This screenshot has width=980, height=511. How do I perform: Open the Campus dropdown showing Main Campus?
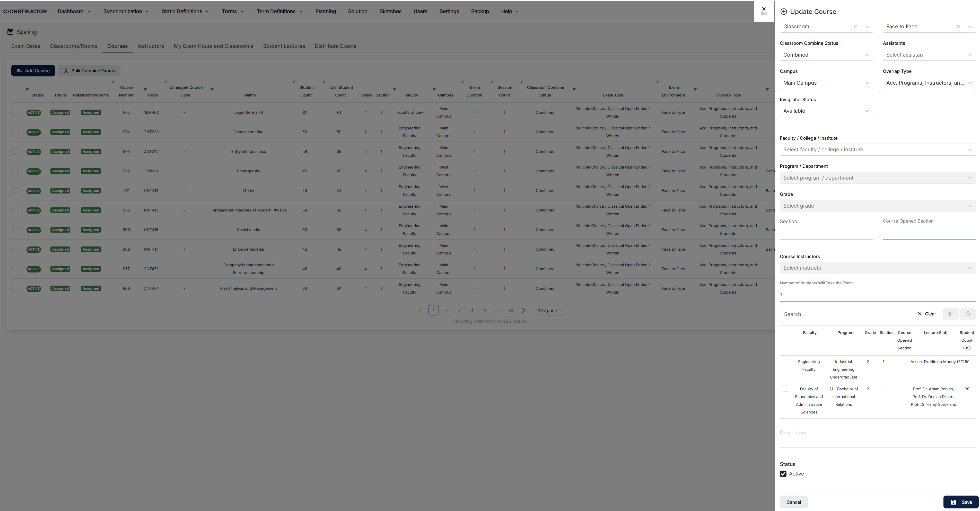point(826,83)
